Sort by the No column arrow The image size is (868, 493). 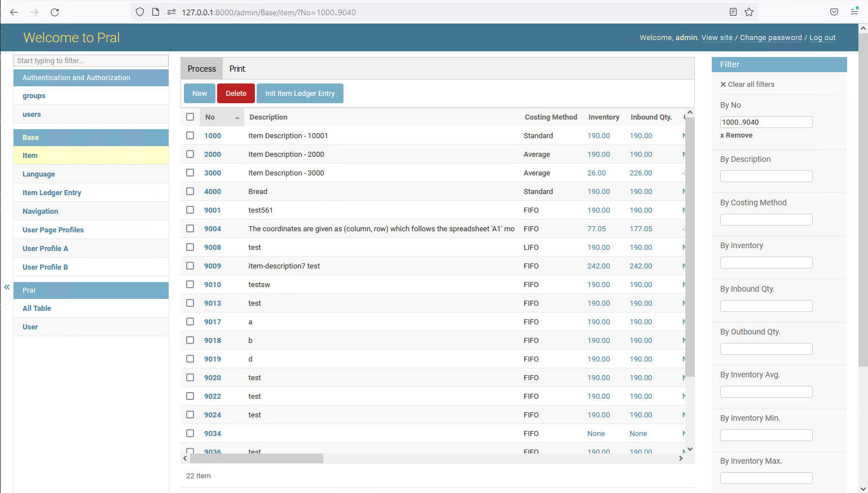coord(237,117)
